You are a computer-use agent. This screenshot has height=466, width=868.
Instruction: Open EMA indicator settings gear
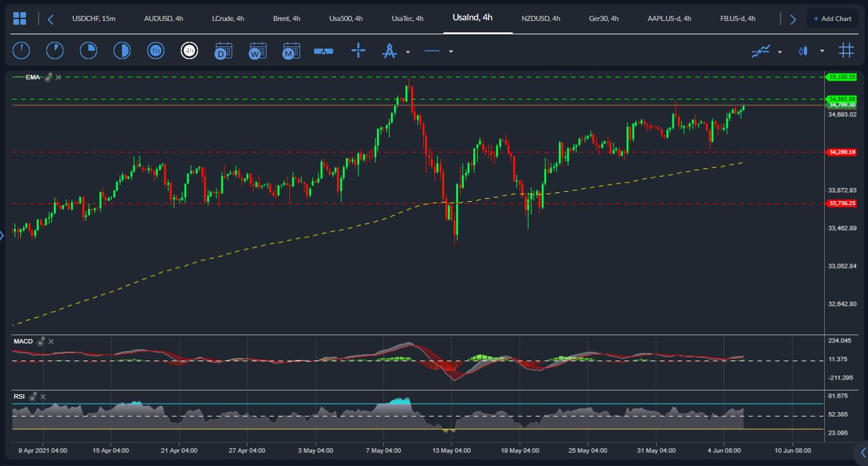click(x=48, y=77)
